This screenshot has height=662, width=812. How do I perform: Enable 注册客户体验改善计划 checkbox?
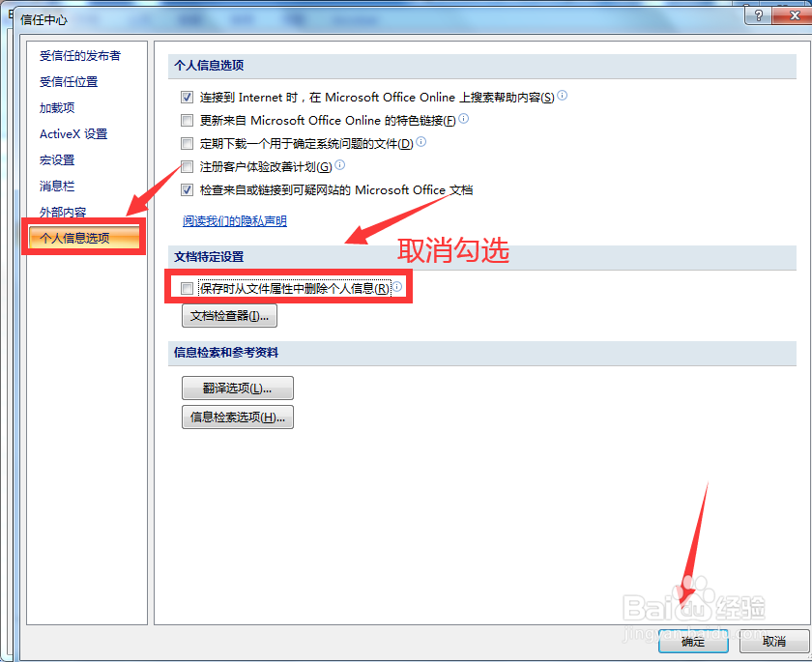tap(187, 166)
